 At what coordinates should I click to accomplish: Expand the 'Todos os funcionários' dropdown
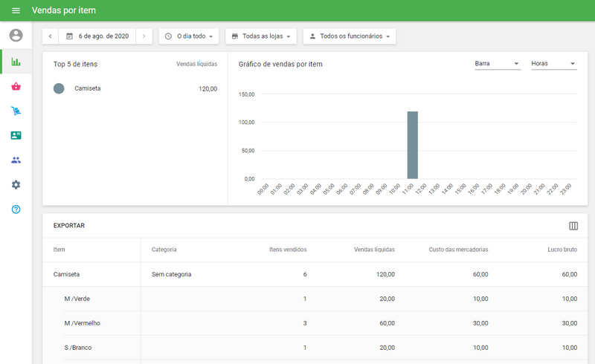350,36
